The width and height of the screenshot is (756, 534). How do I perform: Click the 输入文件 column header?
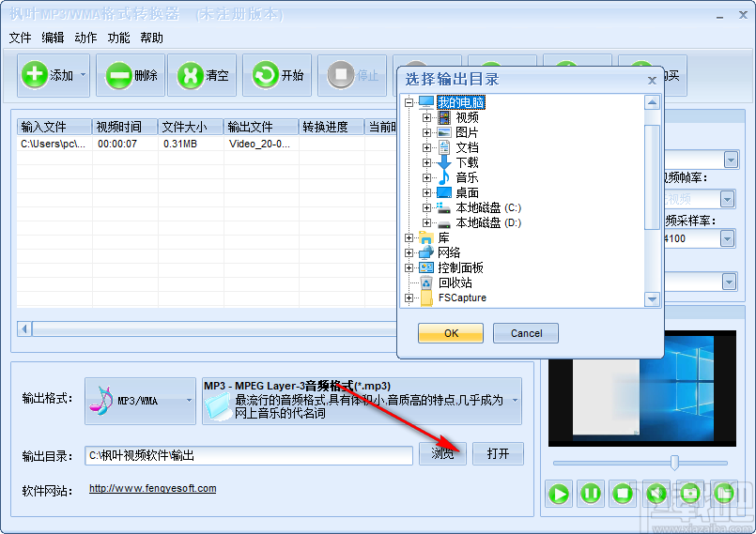point(54,127)
